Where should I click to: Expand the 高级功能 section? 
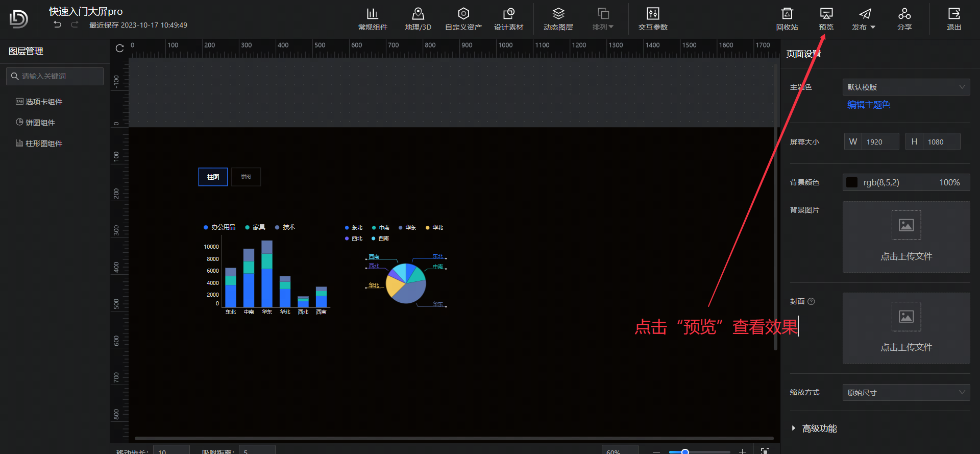[819, 428]
